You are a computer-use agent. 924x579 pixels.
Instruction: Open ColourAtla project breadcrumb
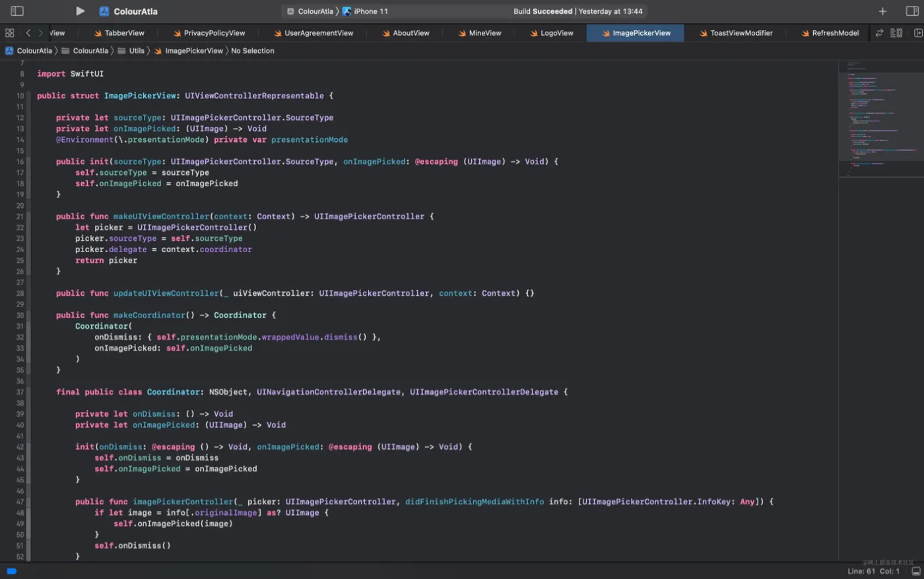point(28,51)
